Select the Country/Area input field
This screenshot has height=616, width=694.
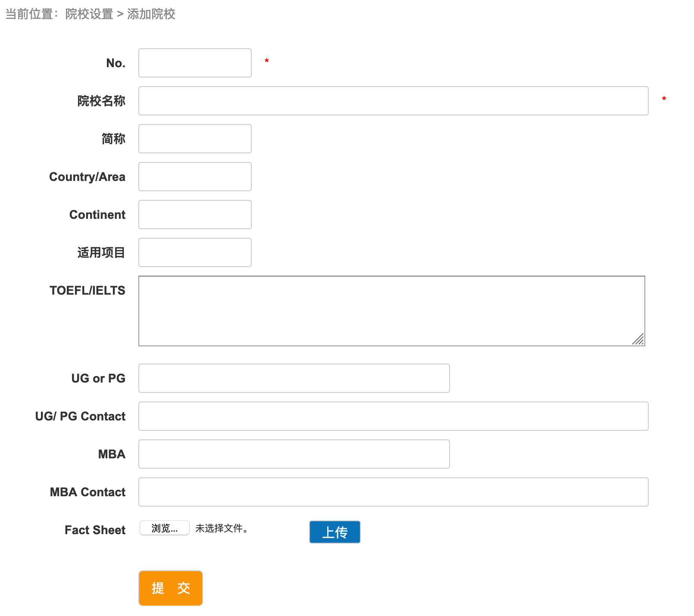click(x=195, y=177)
